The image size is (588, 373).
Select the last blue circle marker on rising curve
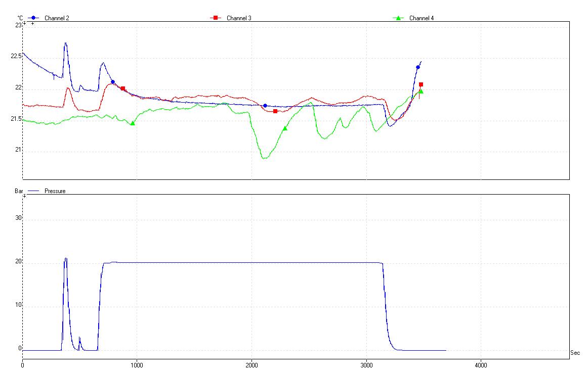[418, 67]
